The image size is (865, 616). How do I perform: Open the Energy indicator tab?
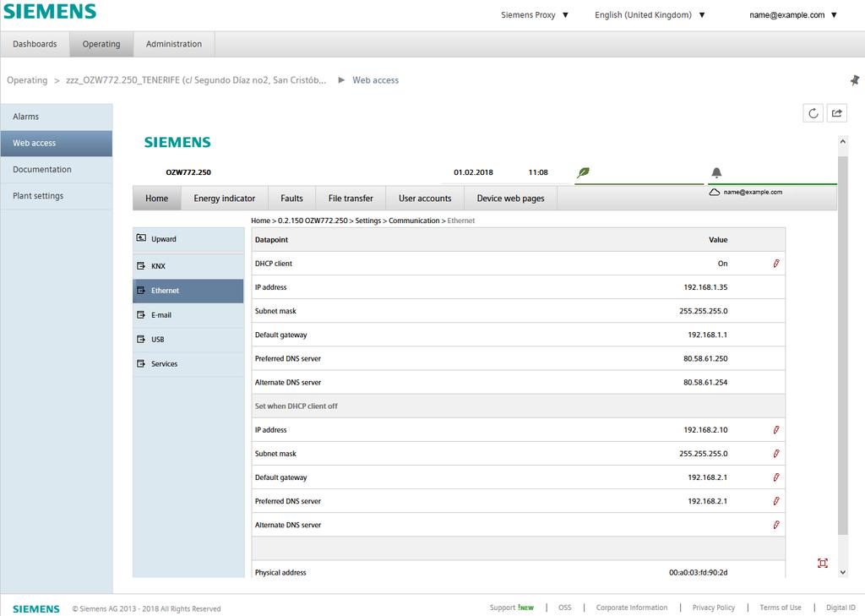pos(225,199)
